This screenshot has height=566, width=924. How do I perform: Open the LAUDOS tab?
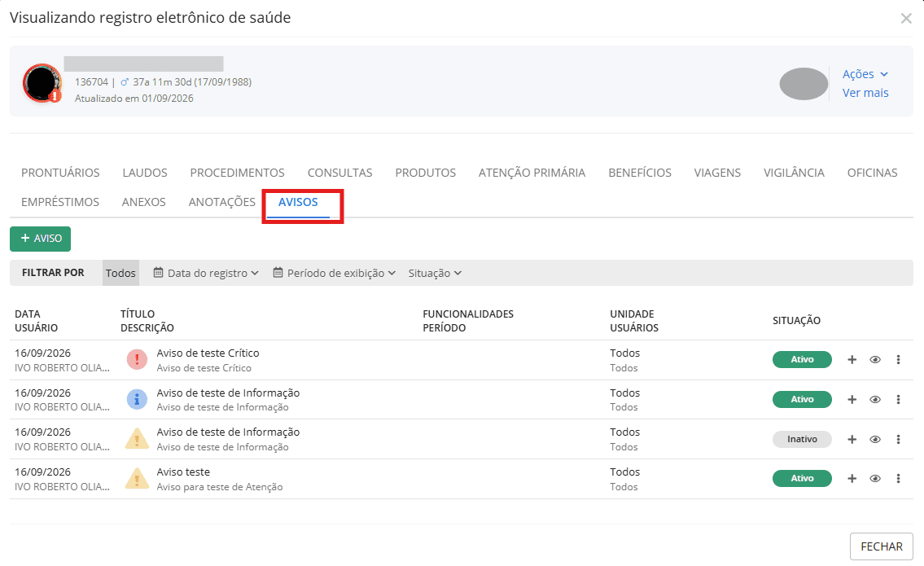click(x=145, y=173)
